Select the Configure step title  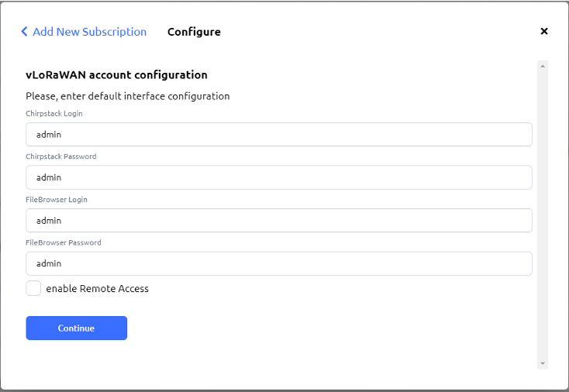pos(194,32)
